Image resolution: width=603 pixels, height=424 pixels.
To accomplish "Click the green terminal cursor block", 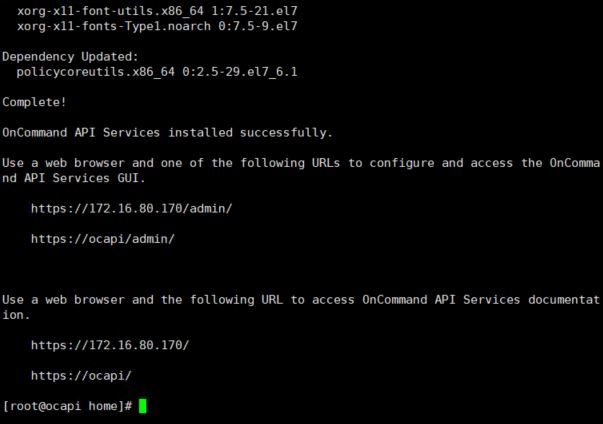I will click(142, 406).
